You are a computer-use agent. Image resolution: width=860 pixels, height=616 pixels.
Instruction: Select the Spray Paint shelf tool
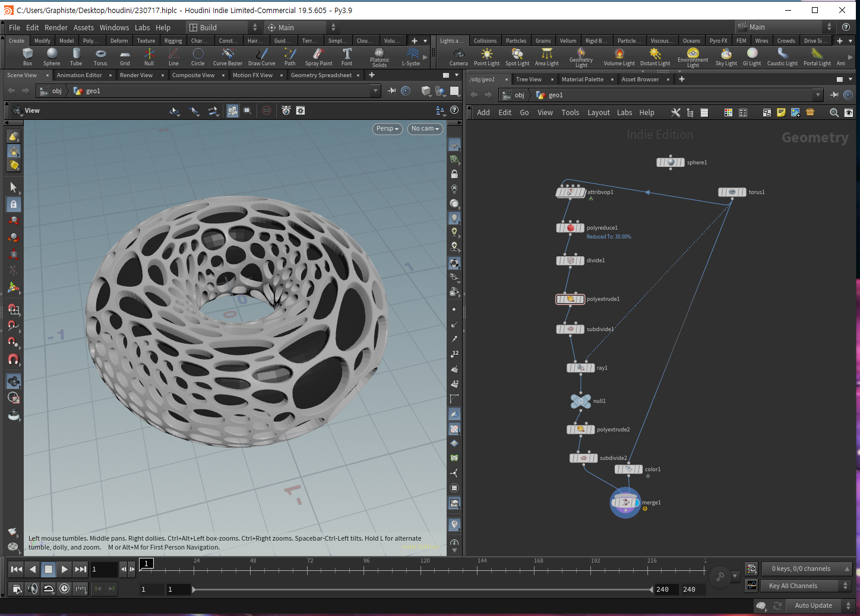point(318,57)
